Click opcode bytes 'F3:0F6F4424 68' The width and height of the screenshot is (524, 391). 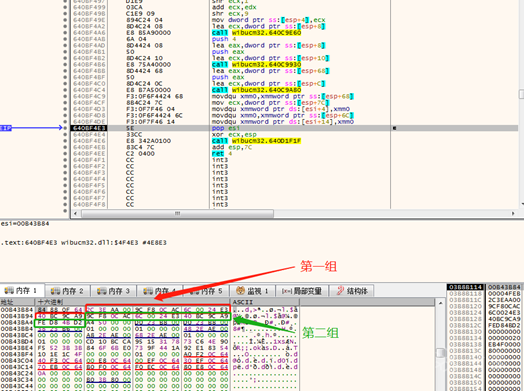coord(154,96)
